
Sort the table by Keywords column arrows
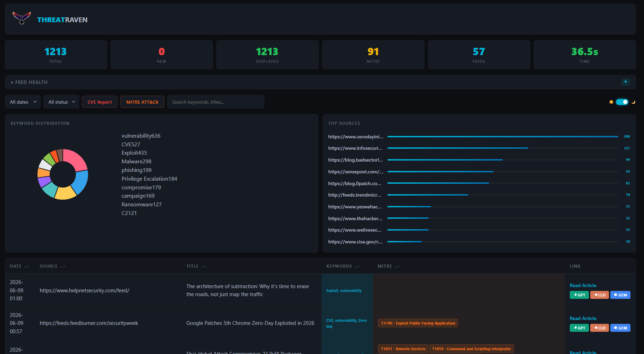pos(357,267)
